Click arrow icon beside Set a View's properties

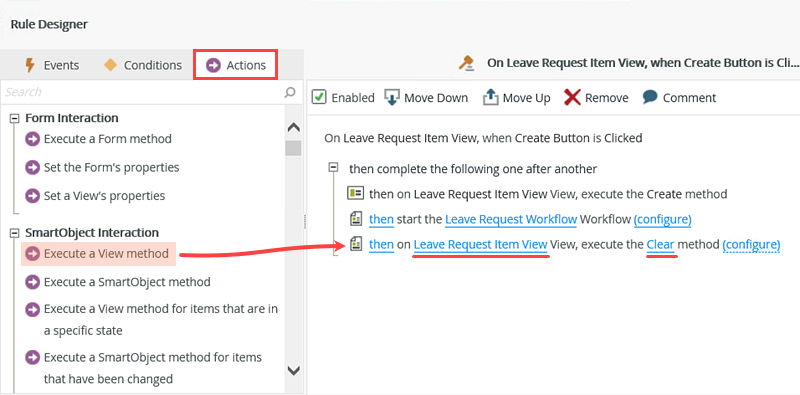click(33, 196)
